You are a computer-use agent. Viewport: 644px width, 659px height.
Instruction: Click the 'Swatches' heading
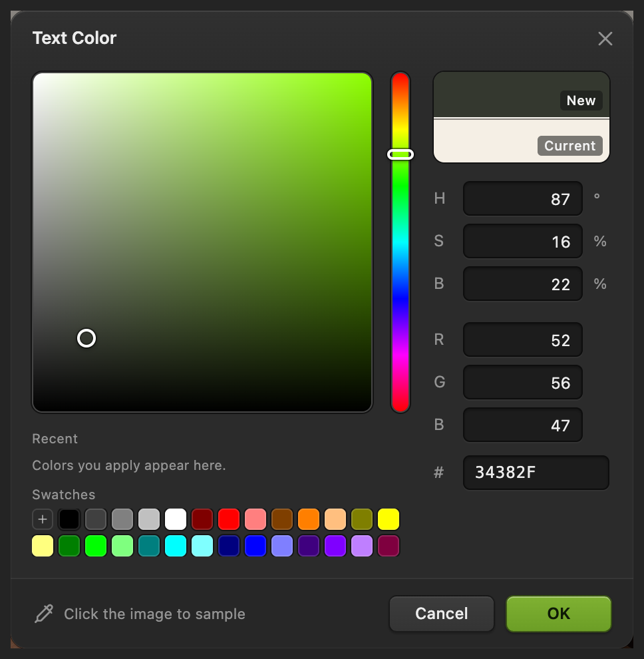point(64,495)
